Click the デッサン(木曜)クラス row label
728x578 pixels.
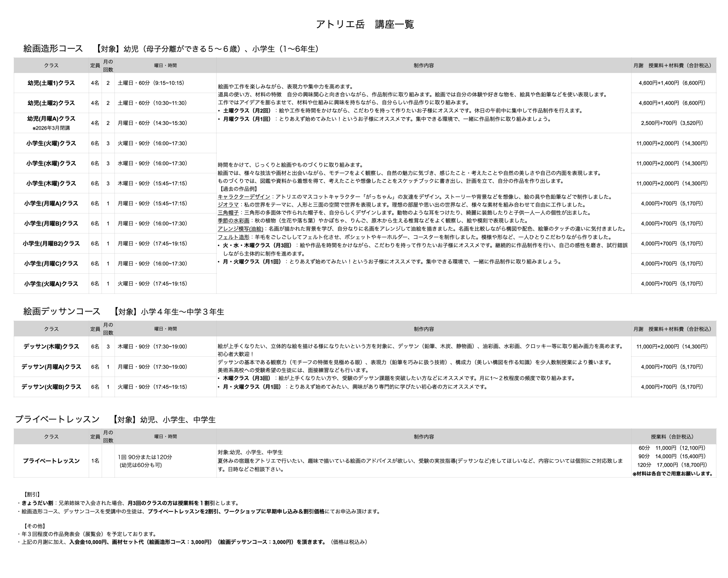[x=51, y=346]
